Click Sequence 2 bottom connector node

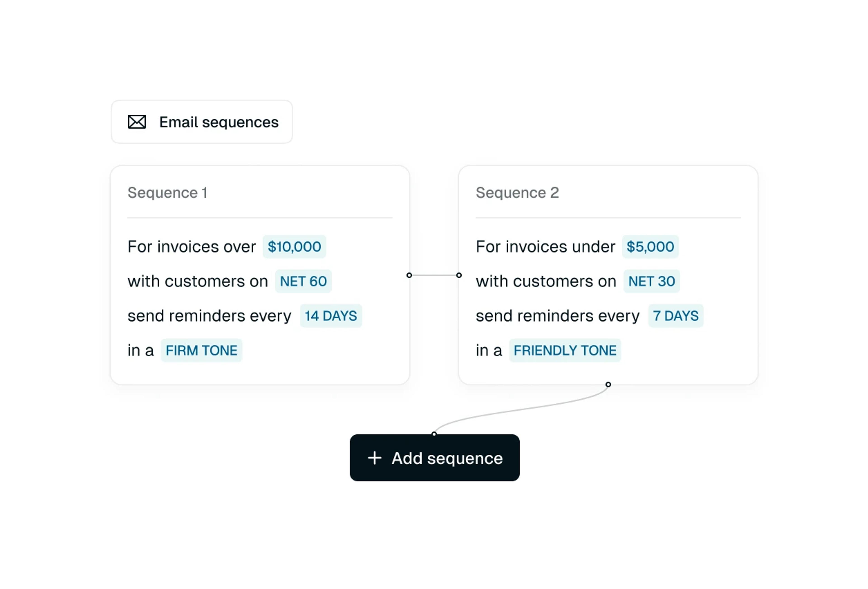608,384
